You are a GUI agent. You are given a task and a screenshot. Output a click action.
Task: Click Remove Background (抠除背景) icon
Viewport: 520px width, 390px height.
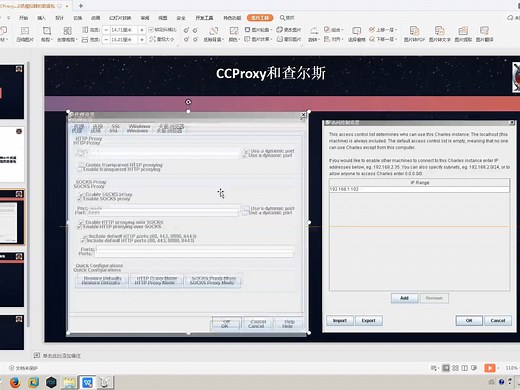[x=213, y=31]
